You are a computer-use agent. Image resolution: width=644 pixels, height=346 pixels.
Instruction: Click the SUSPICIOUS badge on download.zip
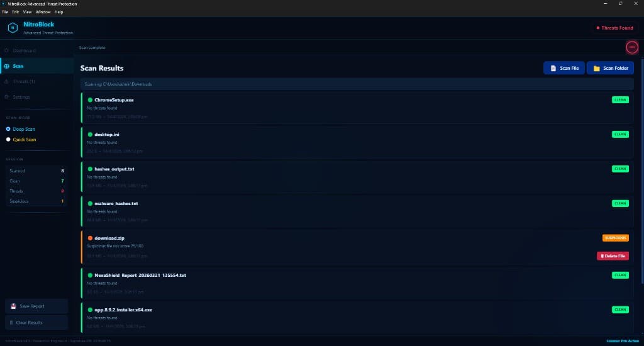[x=616, y=238]
